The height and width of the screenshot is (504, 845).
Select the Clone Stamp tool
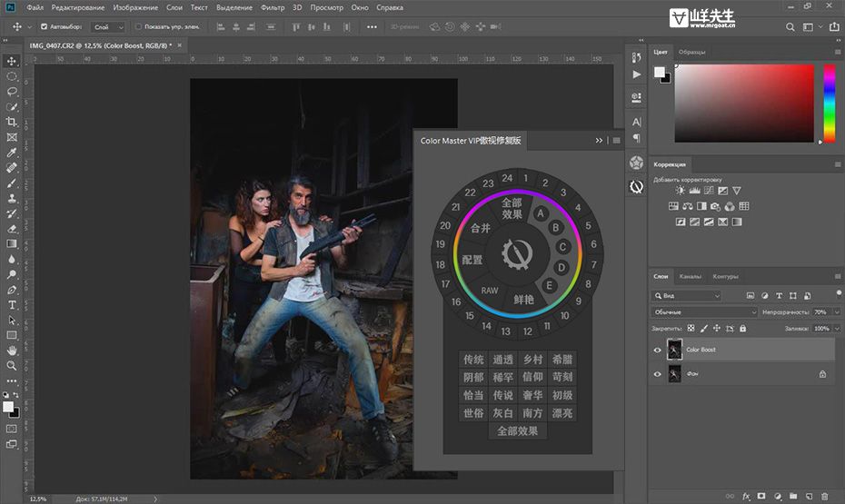click(x=11, y=198)
